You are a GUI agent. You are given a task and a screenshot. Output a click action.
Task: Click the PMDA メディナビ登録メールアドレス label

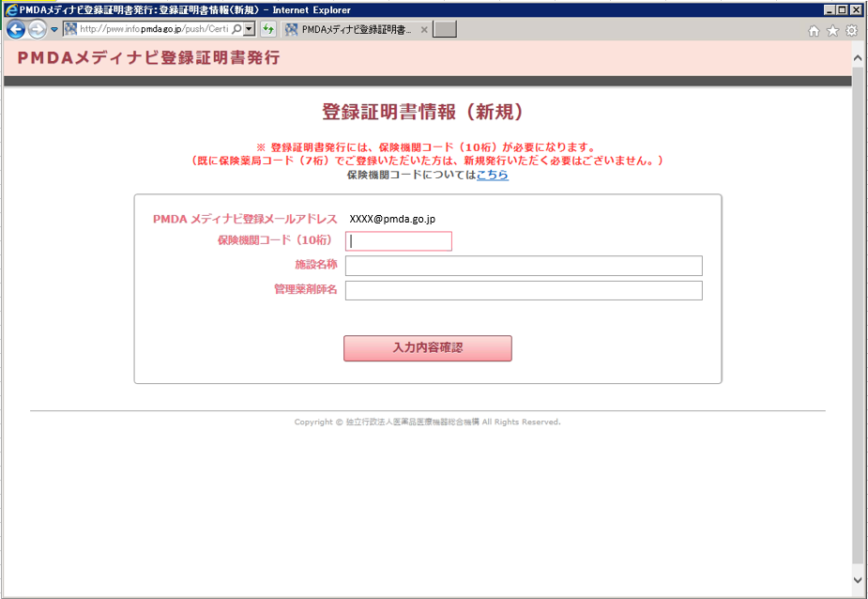(x=245, y=219)
